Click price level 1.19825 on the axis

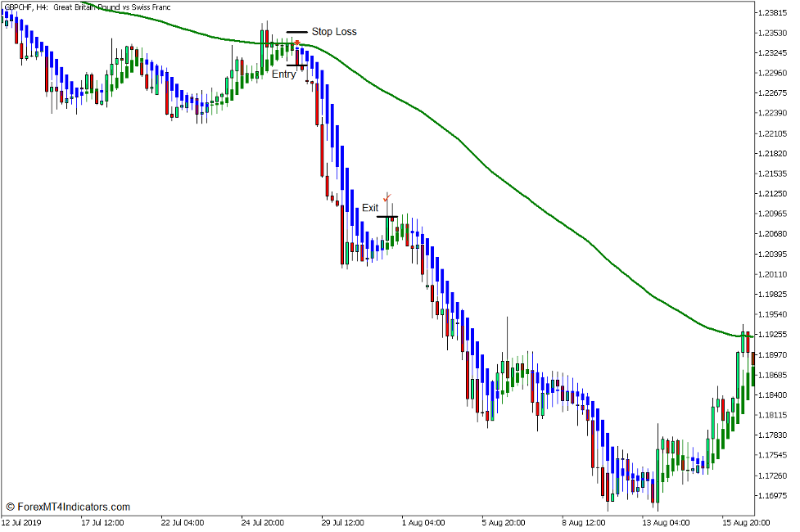772,295
